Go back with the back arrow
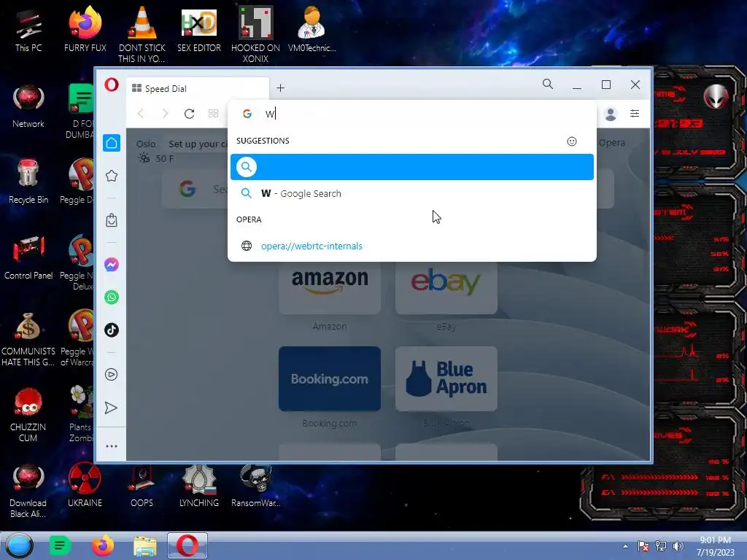 click(x=141, y=113)
